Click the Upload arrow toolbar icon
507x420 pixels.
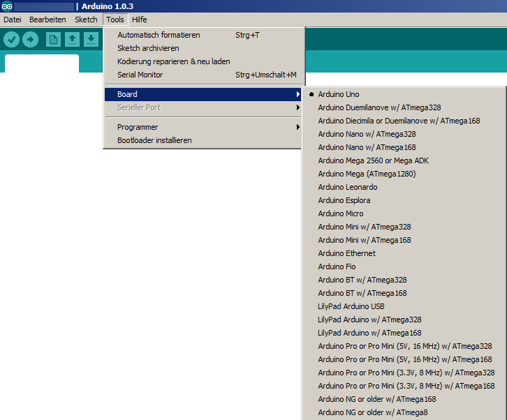click(30, 40)
